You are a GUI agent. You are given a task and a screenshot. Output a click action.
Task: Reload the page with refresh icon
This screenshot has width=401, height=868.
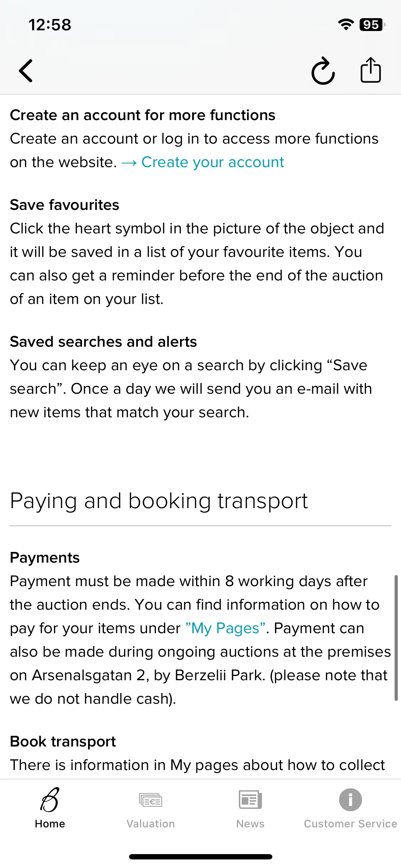(323, 71)
